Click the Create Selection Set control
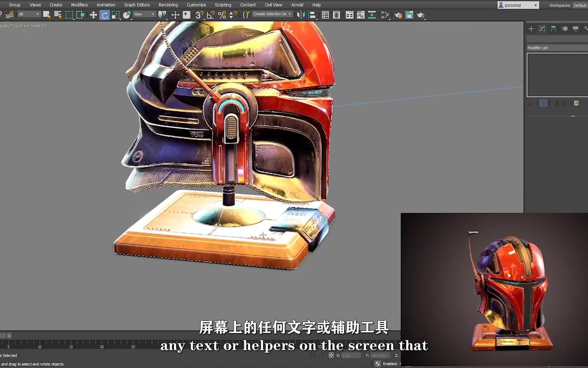The height and width of the screenshot is (368, 588). coord(272,14)
